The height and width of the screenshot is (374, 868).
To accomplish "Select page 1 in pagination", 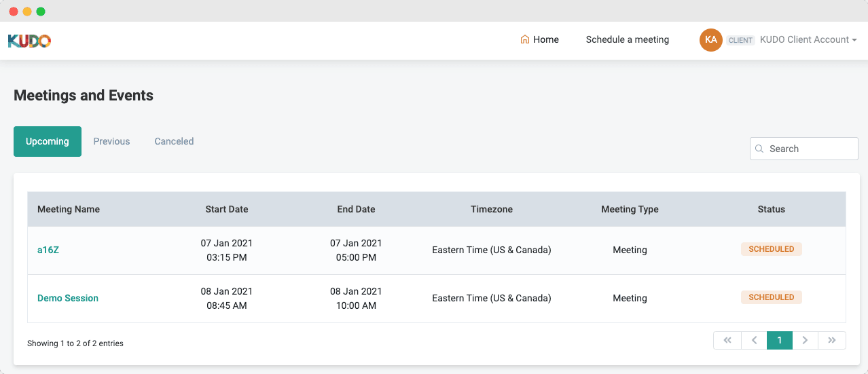I will pos(780,340).
